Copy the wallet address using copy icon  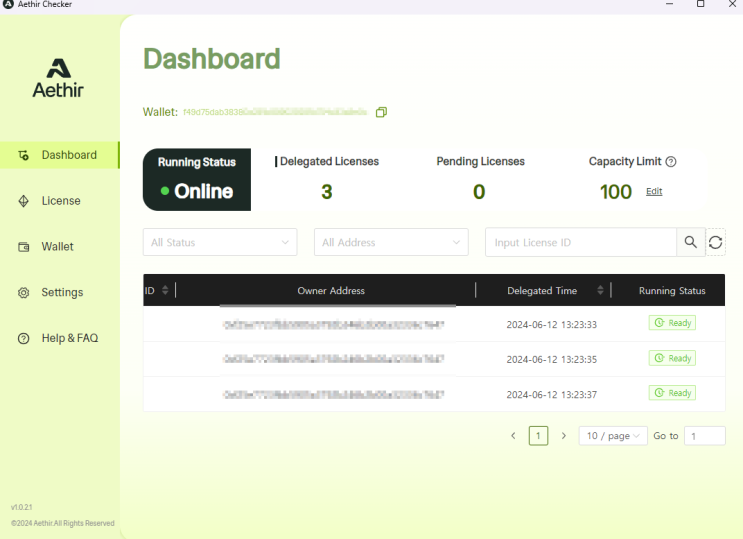click(x=381, y=112)
